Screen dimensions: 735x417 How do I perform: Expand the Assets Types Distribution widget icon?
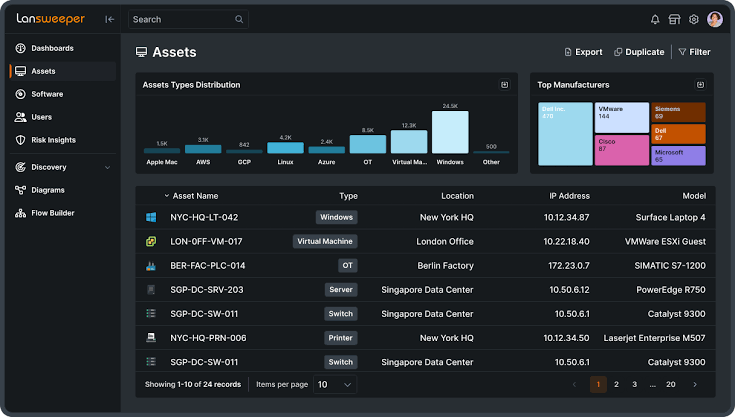[504, 85]
